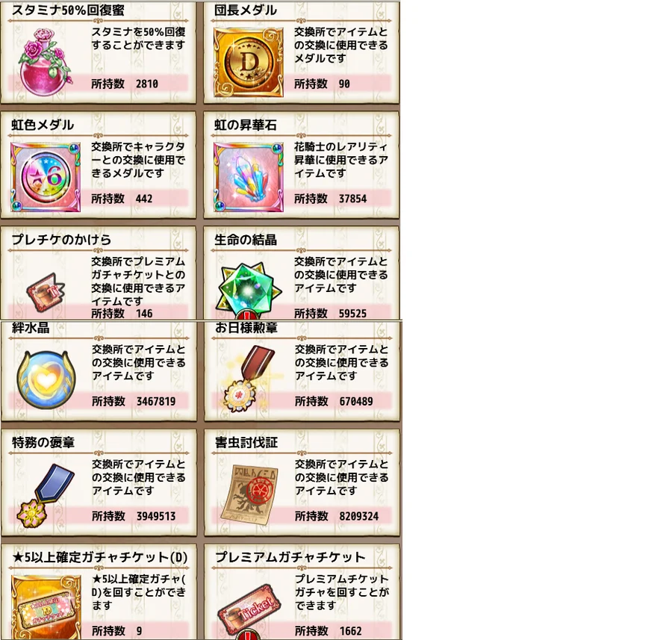
Task: Click the 虹の昇華石 description text
Action: pos(341,160)
